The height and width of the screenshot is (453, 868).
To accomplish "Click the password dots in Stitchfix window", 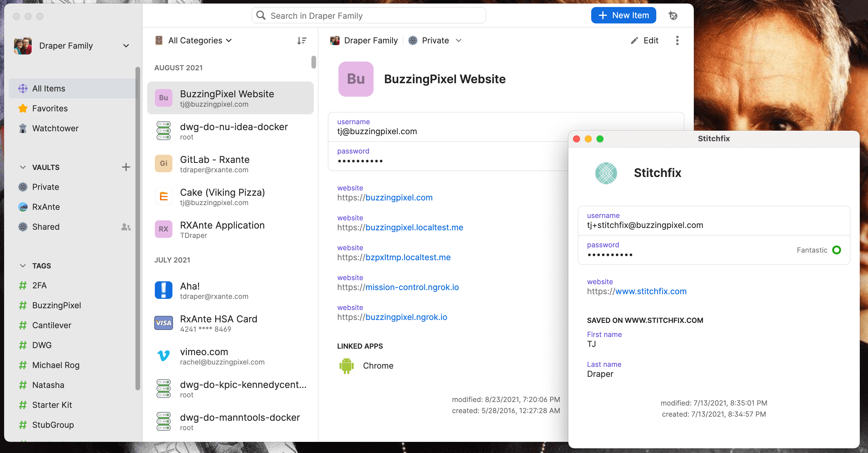I will pyautogui.click(x=610, y=255).
